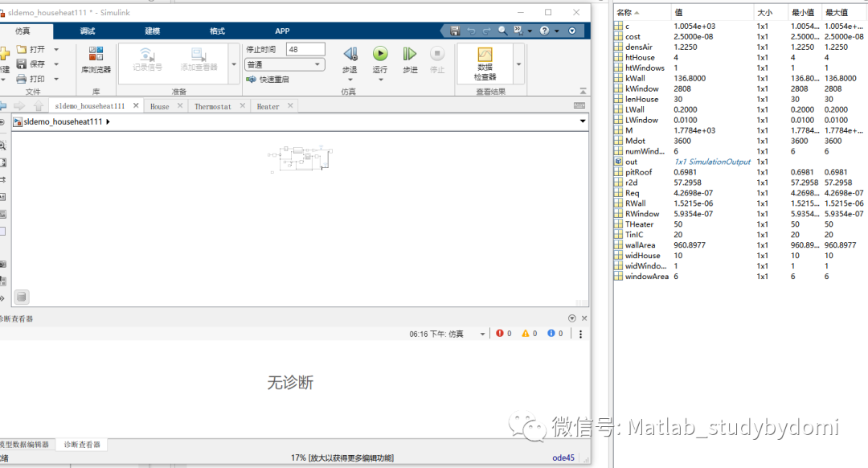The height and width of the screenshot is (468, 868).
Task: Select the Heater model tab
Action: 268,106
